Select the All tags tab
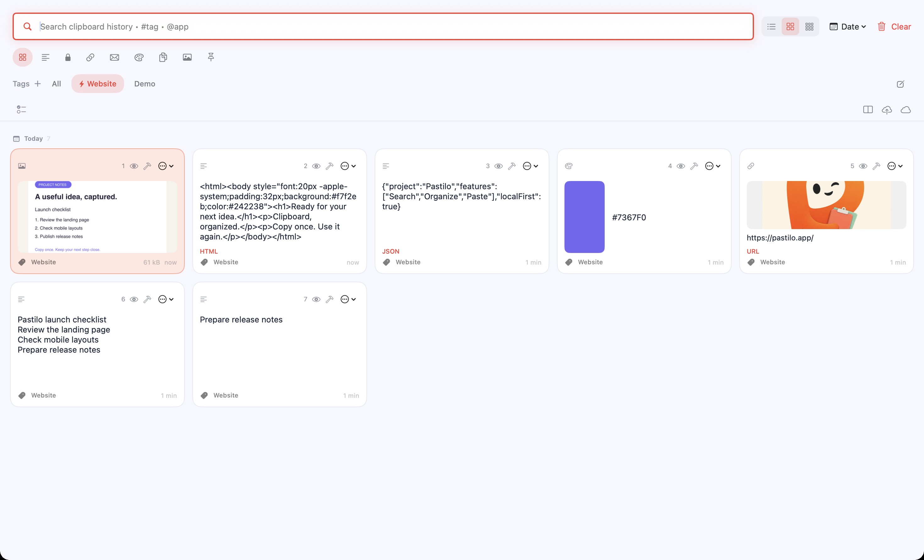This screenshot has width=924, height=560. pos(56,84)
